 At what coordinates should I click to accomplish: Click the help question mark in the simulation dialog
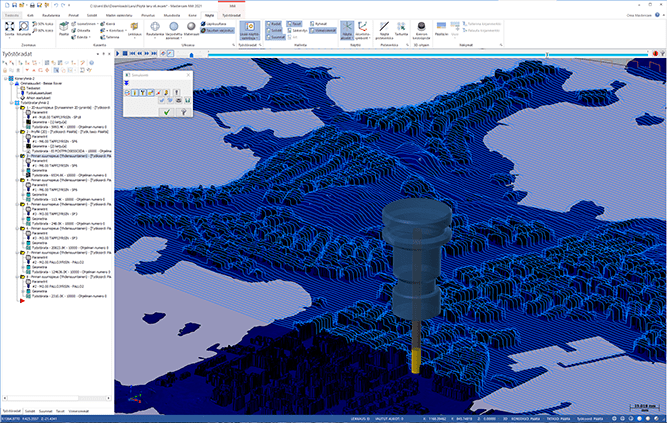pos(183,112)
